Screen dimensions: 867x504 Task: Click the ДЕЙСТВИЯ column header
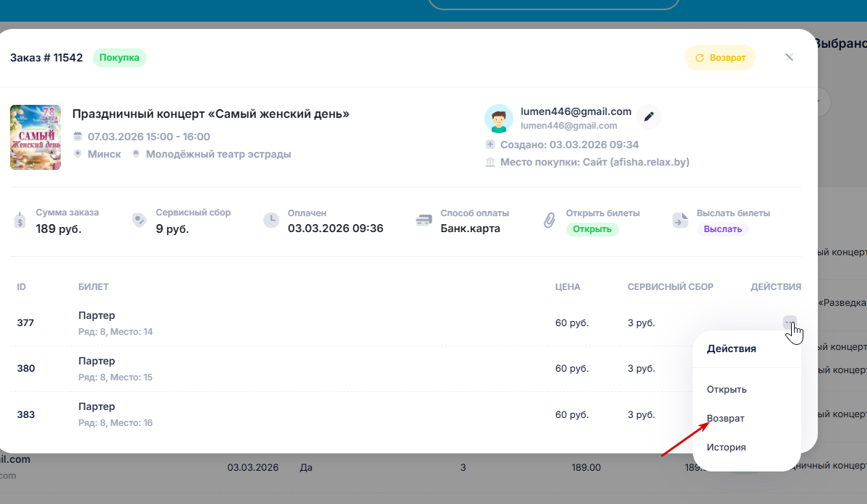(x=776, y=287)
